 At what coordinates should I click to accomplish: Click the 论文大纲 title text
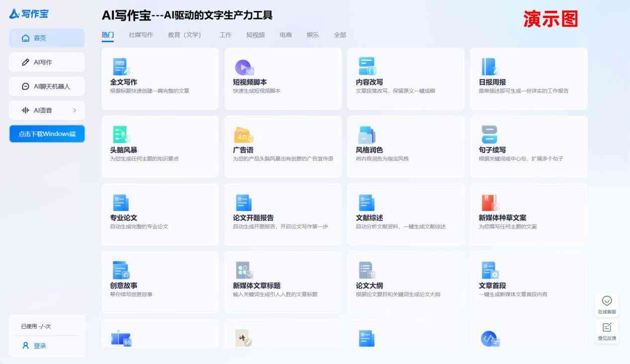(369, 286)
